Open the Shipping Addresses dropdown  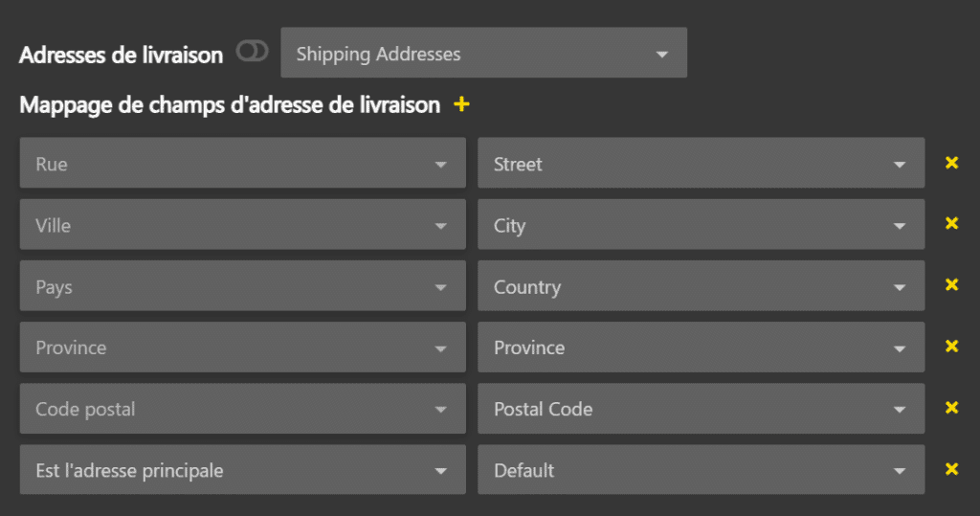[x=483, y=54]
